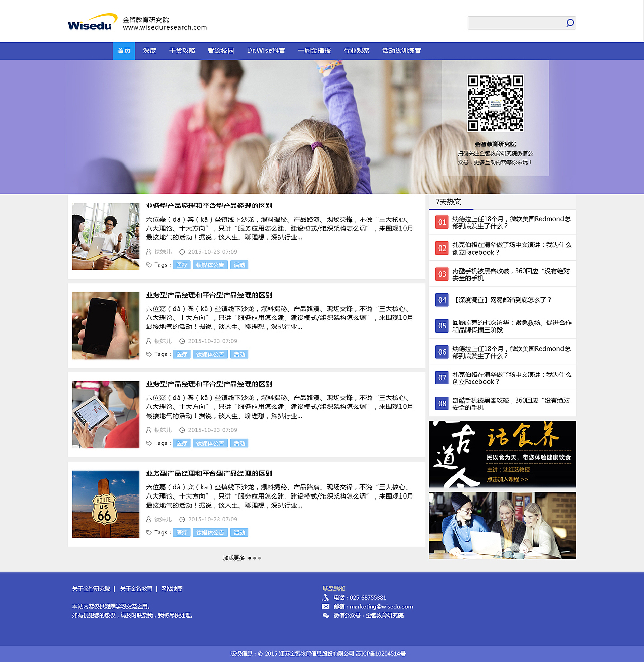Click students with laptop banner image
This screenshot has width=644, height=662.
click(502, 526)
